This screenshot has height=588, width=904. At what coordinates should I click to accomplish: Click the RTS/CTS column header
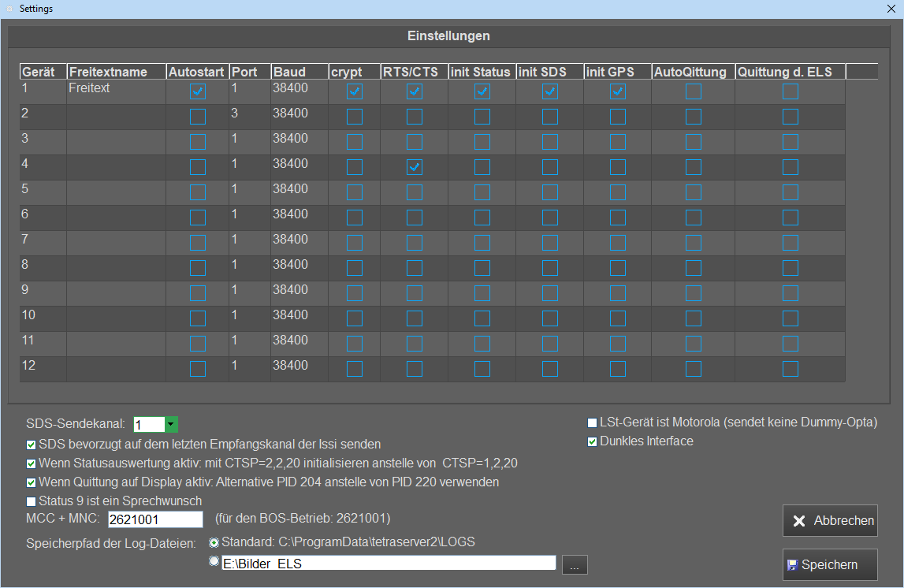point(415,72)
